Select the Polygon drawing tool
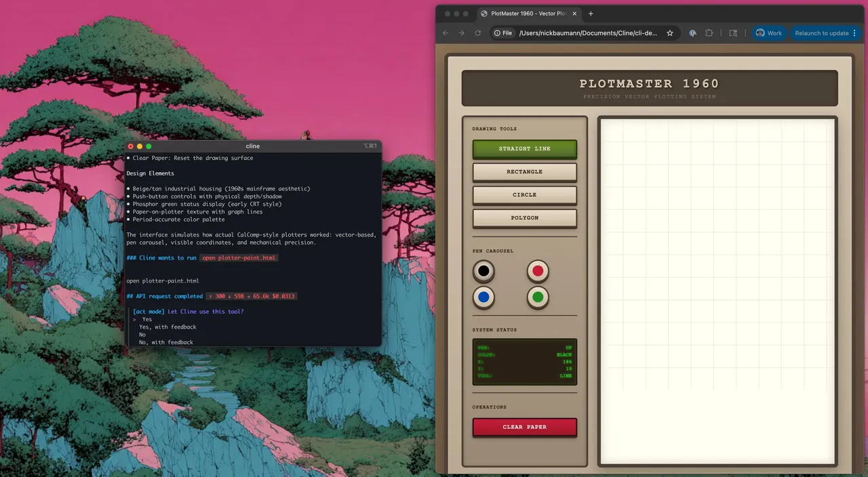868x477 pixels. [524, 218]
